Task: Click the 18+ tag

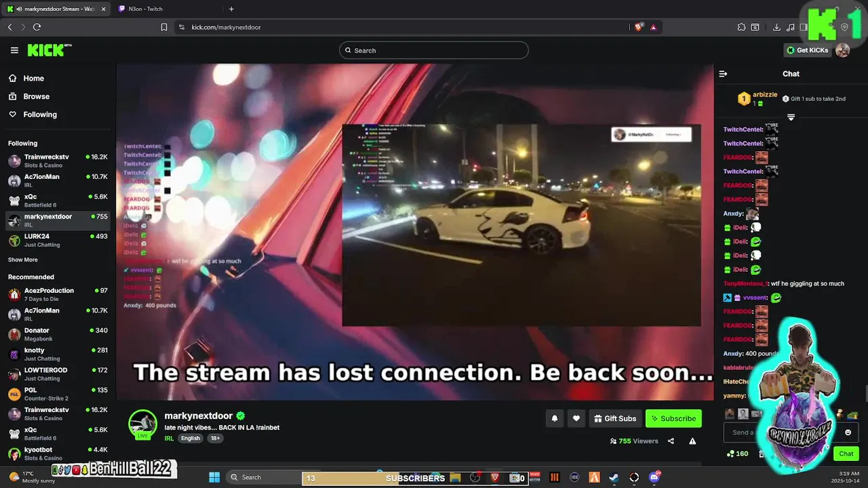Action: pyautogui.click(x=215, y=439)
